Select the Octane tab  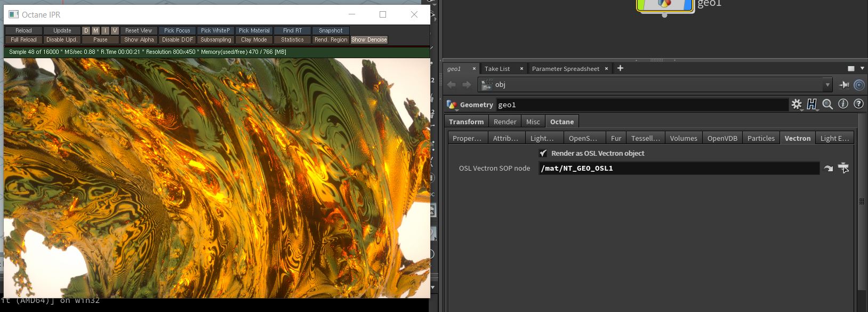pyautogui.click(x=562, y=122)
